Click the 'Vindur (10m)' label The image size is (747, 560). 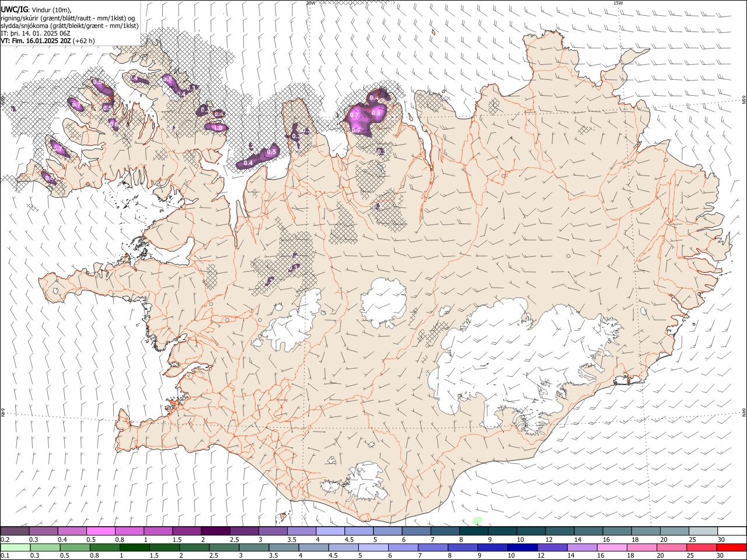(x=51, y=10)
